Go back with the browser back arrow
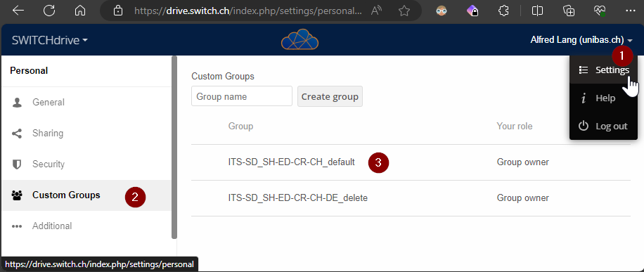The height and width of the screenshot is (272, 644). [x=18, y=11]
